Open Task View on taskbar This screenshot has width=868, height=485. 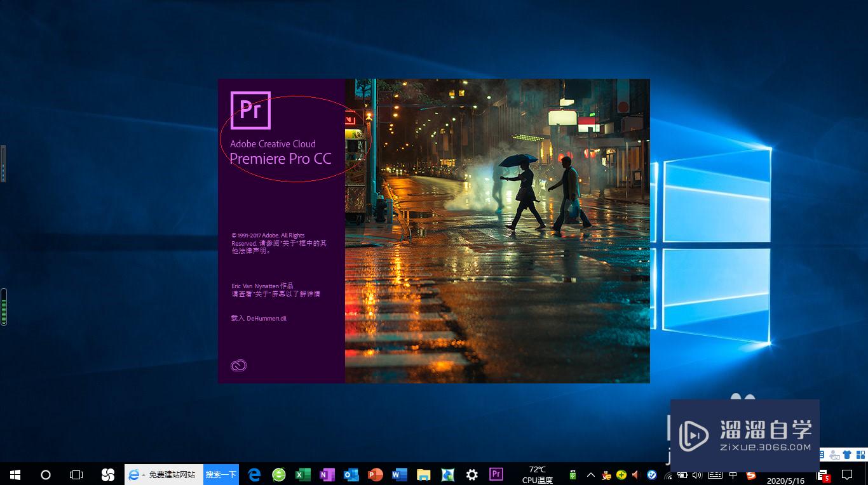pyautogui.click(x=76, y=474)
